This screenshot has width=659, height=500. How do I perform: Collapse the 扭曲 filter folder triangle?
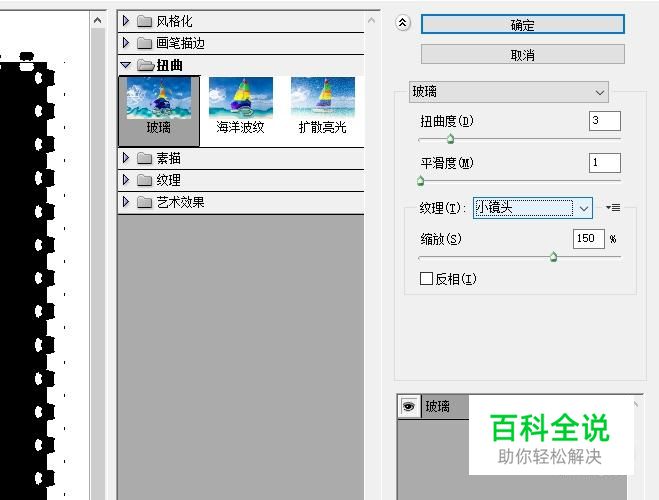pyautogui.click(x=126, y=65)
